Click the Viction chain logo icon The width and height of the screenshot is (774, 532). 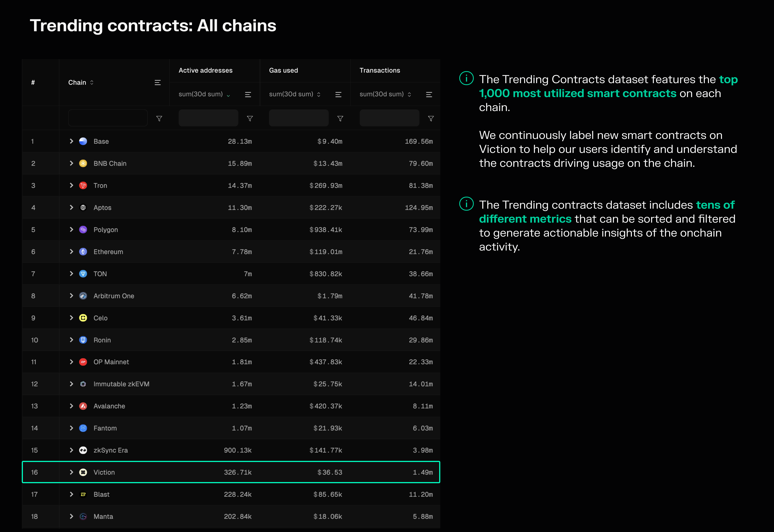[83, 472]
